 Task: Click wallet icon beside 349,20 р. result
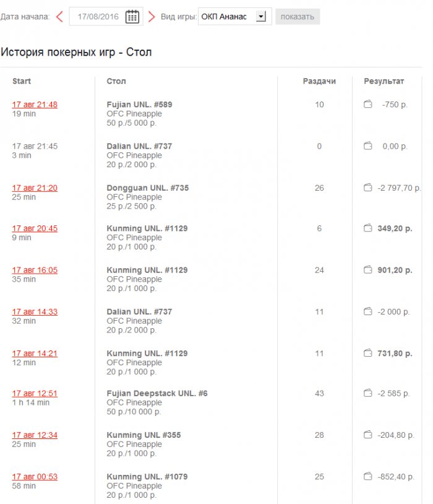(x=368, y=228)
